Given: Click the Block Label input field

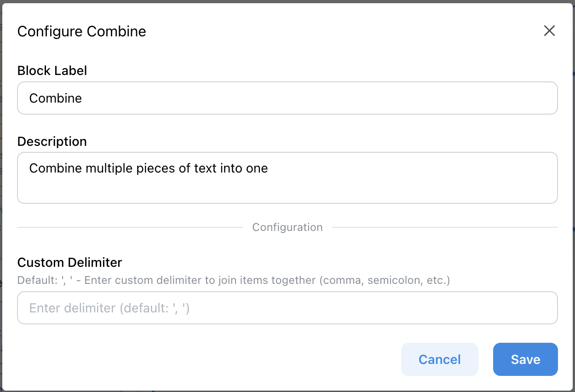Looking at the screenshot, I should (x=287, y=98).
